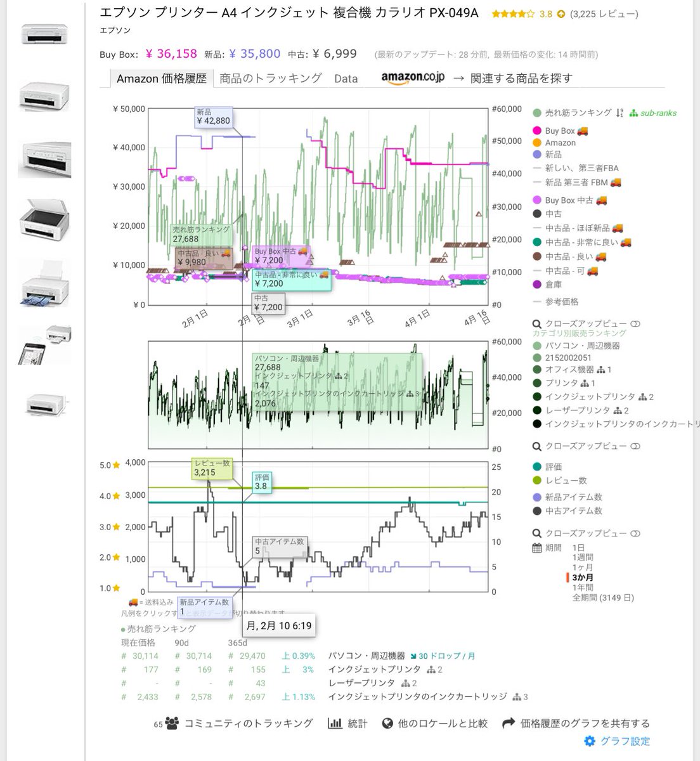Click magnifier icon of first クローズアップビュー
Screen dimensions: 700x761
(537, 323)
